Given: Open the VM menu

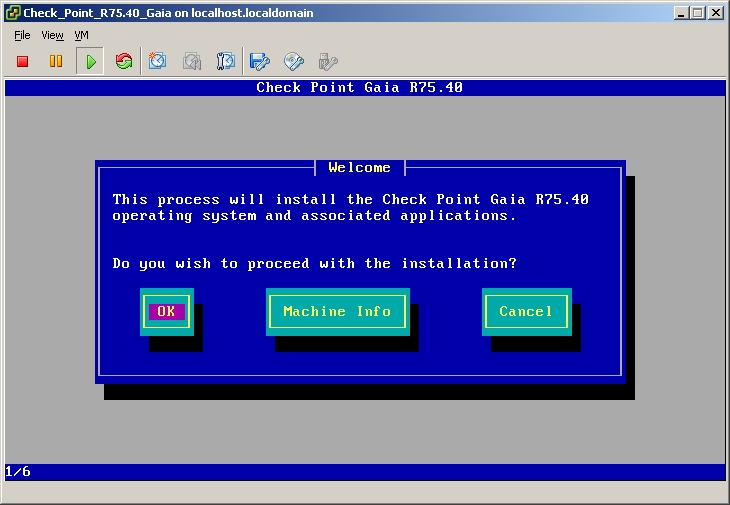Looking at the screenshot, I should (81, 35).
